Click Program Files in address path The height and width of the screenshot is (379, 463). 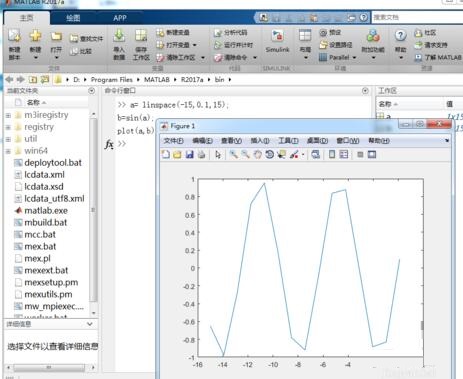point(112,80)
